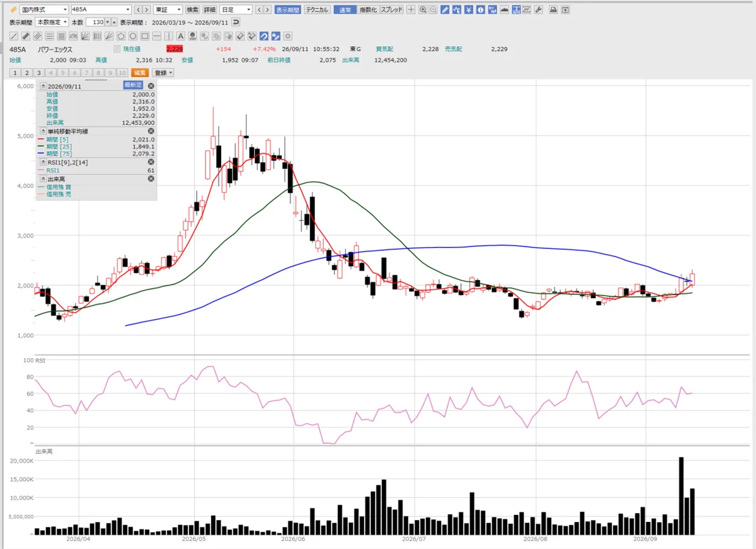Click the memo icon beside パワーエックス
Image resolution: width=756 pixels, height=549 pixels.
click(117, 49)
